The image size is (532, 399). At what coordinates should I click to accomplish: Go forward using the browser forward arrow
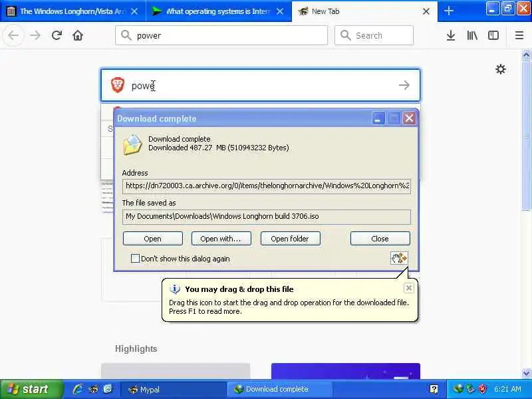pos(35,35)
